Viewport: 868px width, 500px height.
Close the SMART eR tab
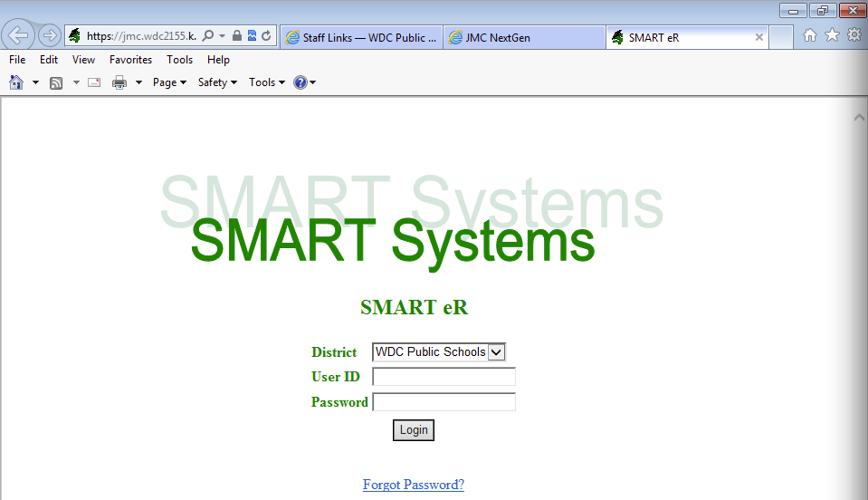coord(759,38)
